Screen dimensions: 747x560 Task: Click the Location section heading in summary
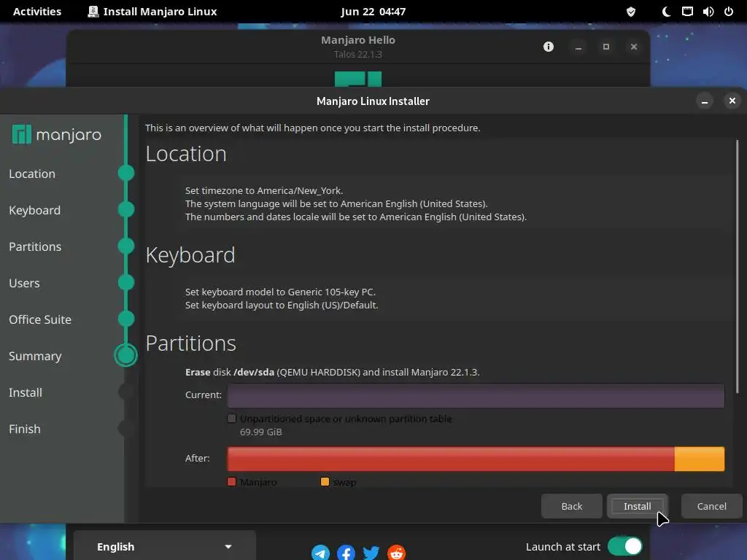pyautogui.click(x=186, y=154)
